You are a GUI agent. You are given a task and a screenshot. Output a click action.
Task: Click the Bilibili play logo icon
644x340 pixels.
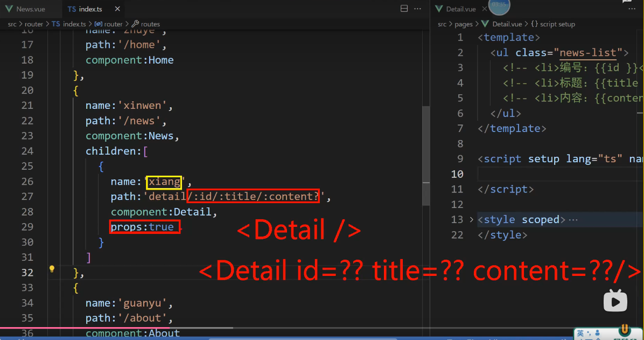click(615, 301)
